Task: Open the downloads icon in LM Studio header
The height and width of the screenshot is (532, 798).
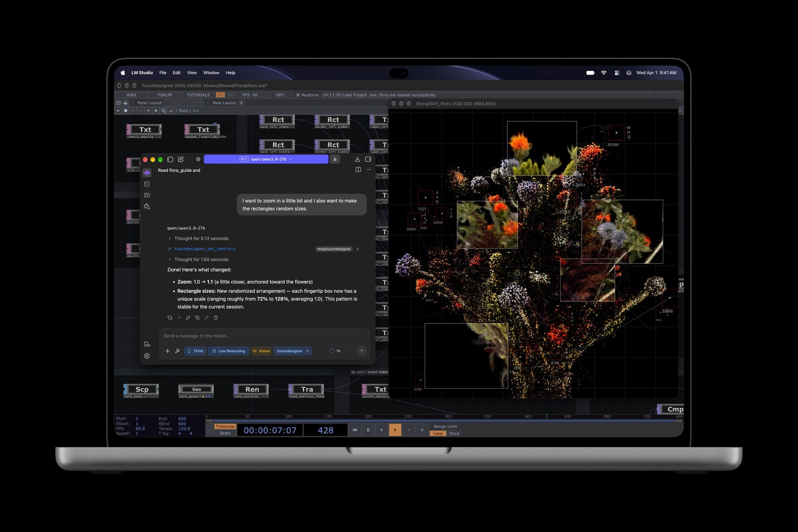Action: pyautogui.click(x=357, y=159)
